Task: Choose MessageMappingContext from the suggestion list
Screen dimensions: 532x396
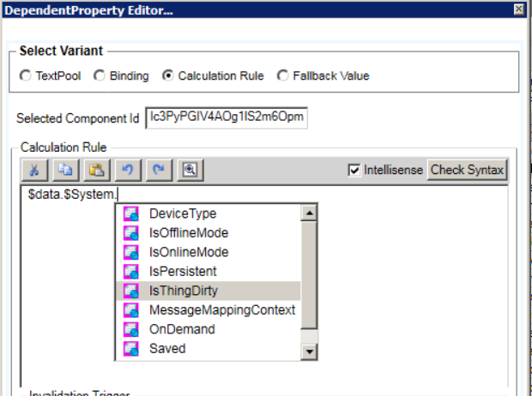Action: point(209,310)
